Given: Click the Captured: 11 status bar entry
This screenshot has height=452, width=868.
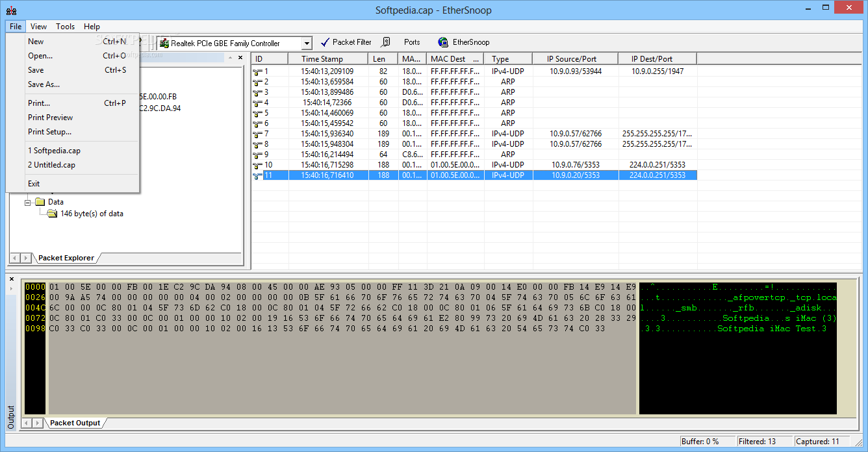Looking at the screenshot, I should 822,442.
